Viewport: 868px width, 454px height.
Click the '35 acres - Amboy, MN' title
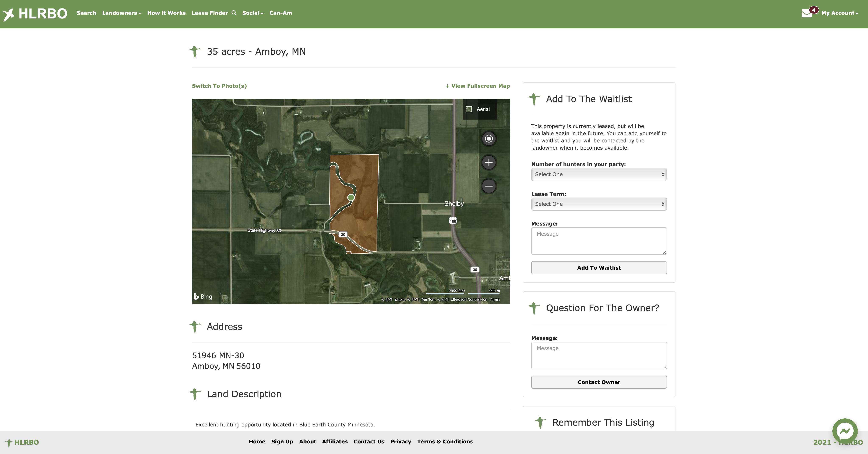[256, 52]
